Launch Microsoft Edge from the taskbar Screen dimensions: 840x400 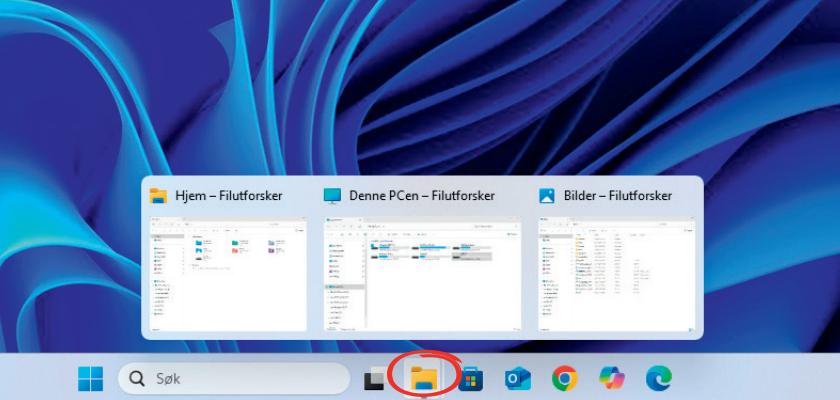click(658, 379)
